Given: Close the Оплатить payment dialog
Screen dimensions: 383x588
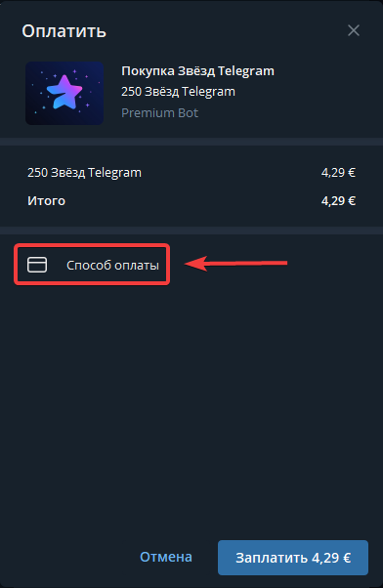Looking at the screenshot, I should (354, 30).
